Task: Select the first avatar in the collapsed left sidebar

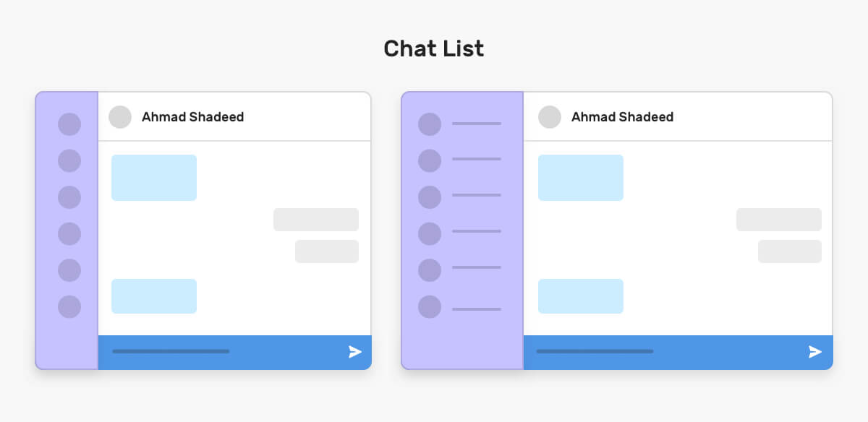Action: point(69,124)
